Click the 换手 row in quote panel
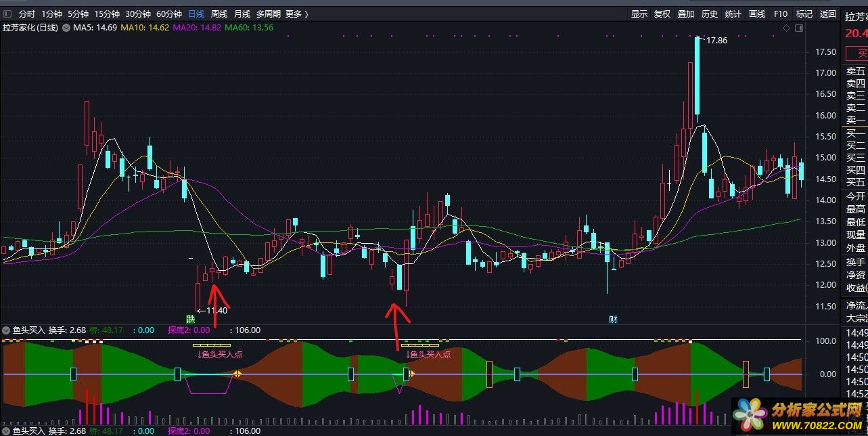Image resolution: width=868 pixels, height=436 pixels. [x=856, y=262]
